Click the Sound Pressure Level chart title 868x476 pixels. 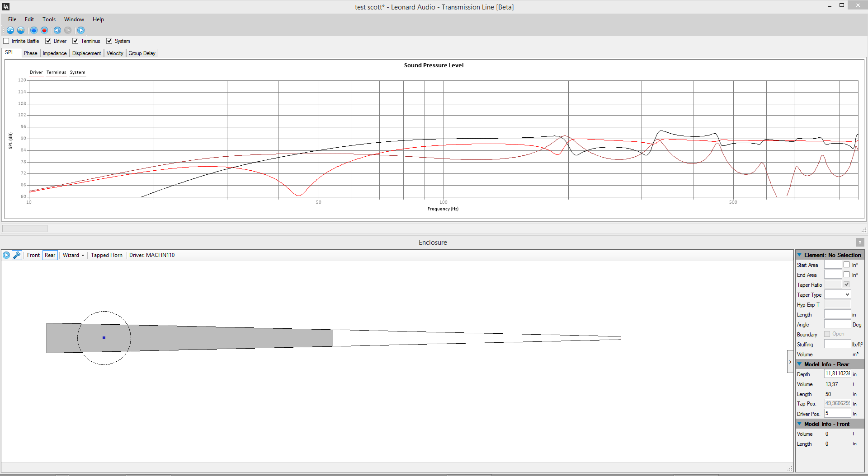[434, 65]
